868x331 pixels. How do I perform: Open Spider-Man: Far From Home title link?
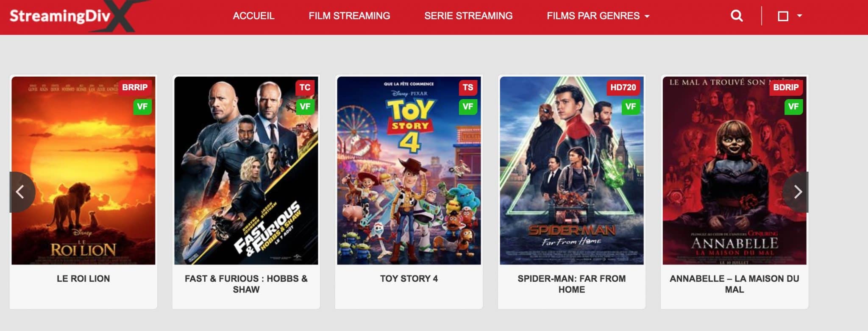pos(571,284)
